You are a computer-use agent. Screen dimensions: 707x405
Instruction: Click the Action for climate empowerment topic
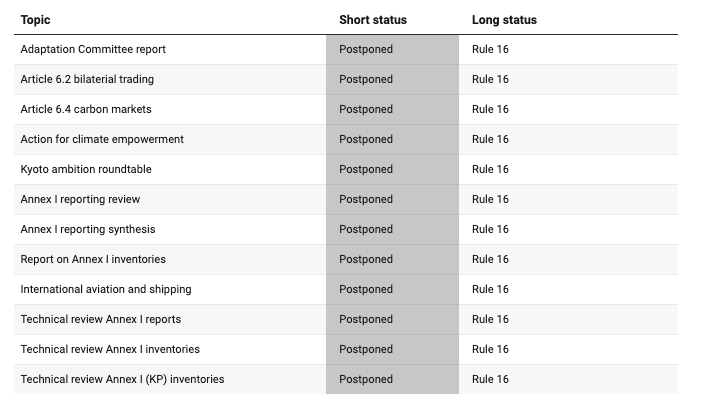[x=102, y=139]
